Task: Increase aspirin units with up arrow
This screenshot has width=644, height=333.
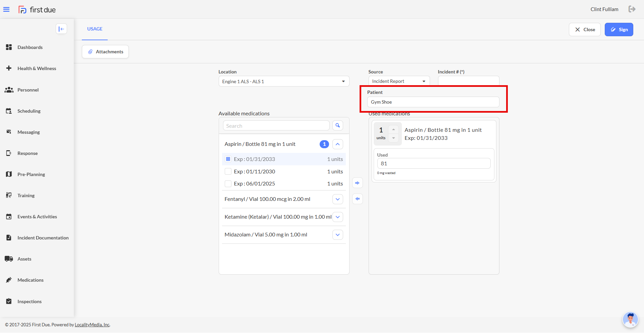Action: pyautogui.click(x=393, y=129)
